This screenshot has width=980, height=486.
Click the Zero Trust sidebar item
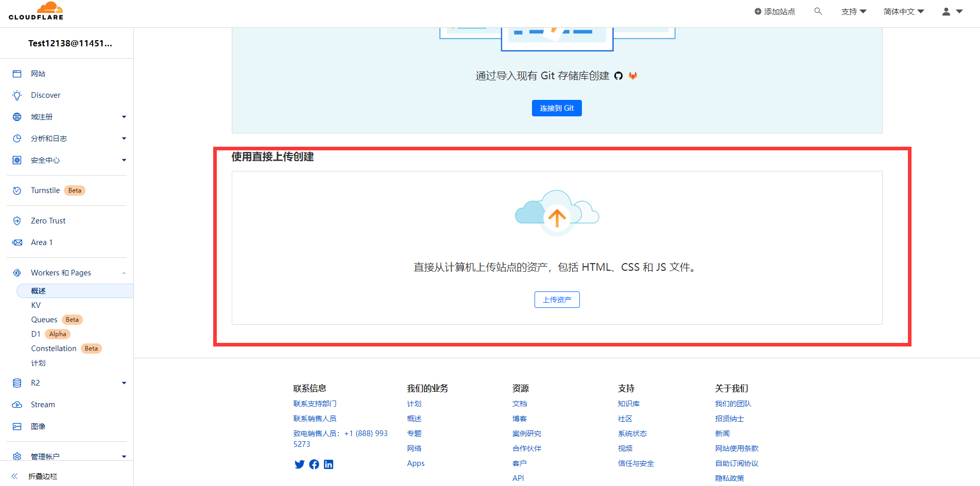[x=48, y=221]
